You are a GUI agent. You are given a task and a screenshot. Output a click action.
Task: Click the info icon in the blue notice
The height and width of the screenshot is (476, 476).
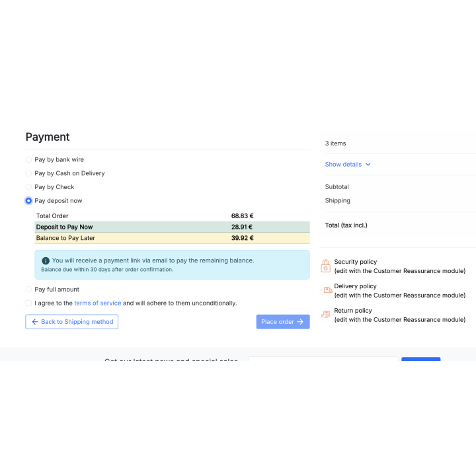point(46,260)
